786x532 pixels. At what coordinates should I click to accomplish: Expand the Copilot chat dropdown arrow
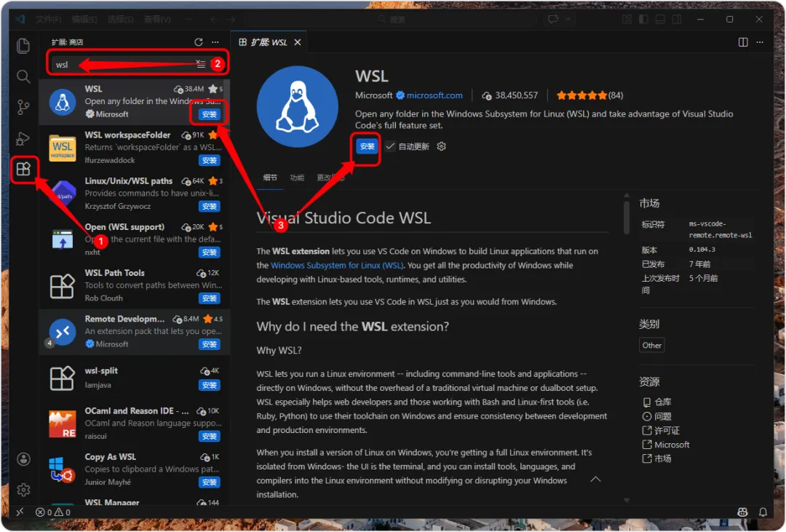pos(568,19)
